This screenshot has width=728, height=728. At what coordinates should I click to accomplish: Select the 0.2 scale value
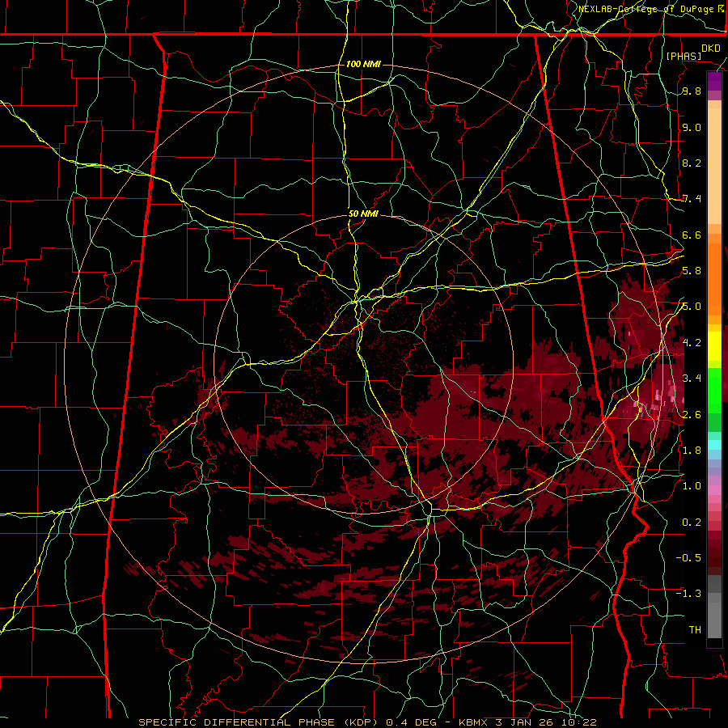coord(692,523)
